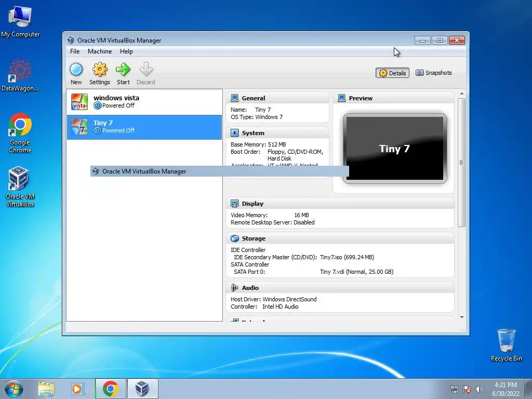Click the taskbar clock showing 4:21 PM
This screenshot has height=399, width=532.
click(506, 389)
